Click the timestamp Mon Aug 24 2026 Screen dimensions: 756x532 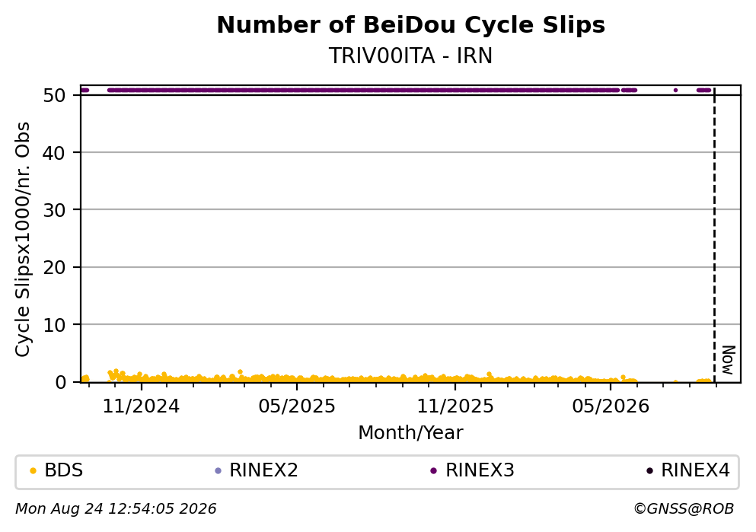(x=116, y=509)
